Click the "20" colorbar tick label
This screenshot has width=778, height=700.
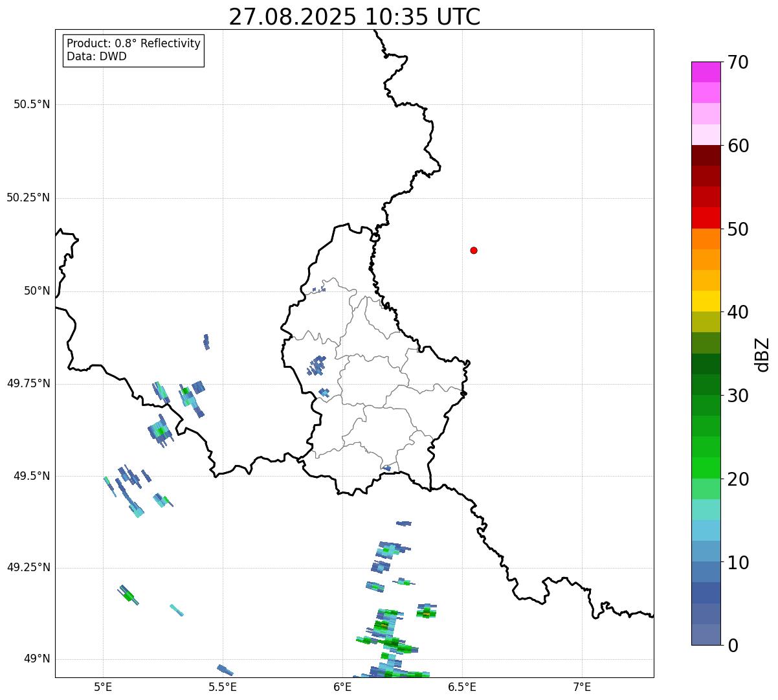coord(738,479)
